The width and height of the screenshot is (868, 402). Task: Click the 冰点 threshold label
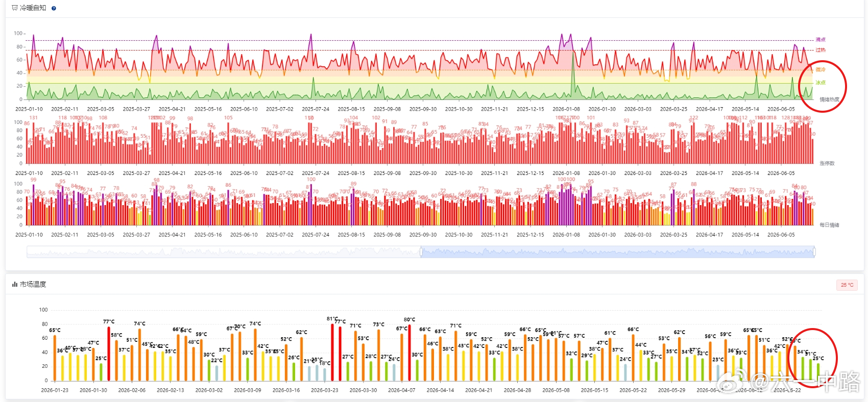pyautogui.click(x=821, y=83)
